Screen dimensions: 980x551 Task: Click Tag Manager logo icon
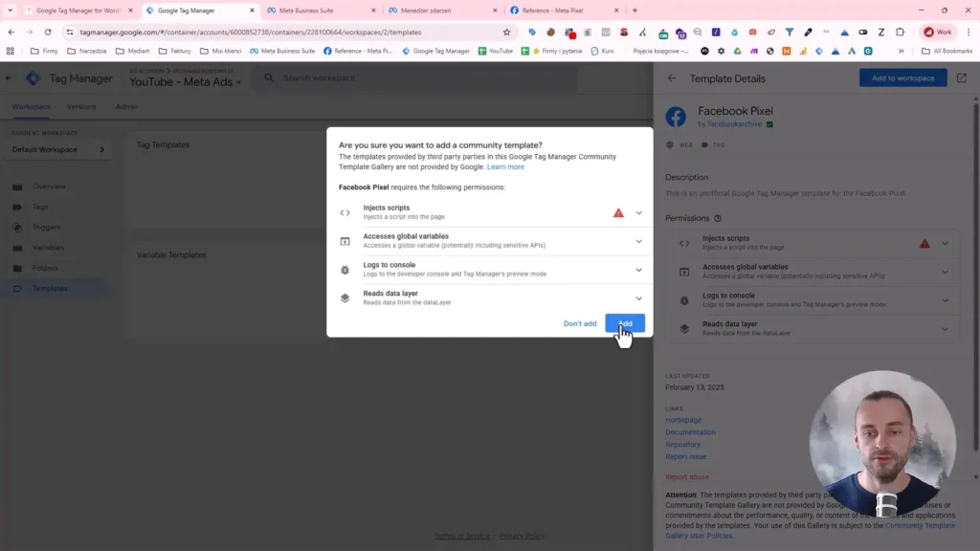click(33, 78)
